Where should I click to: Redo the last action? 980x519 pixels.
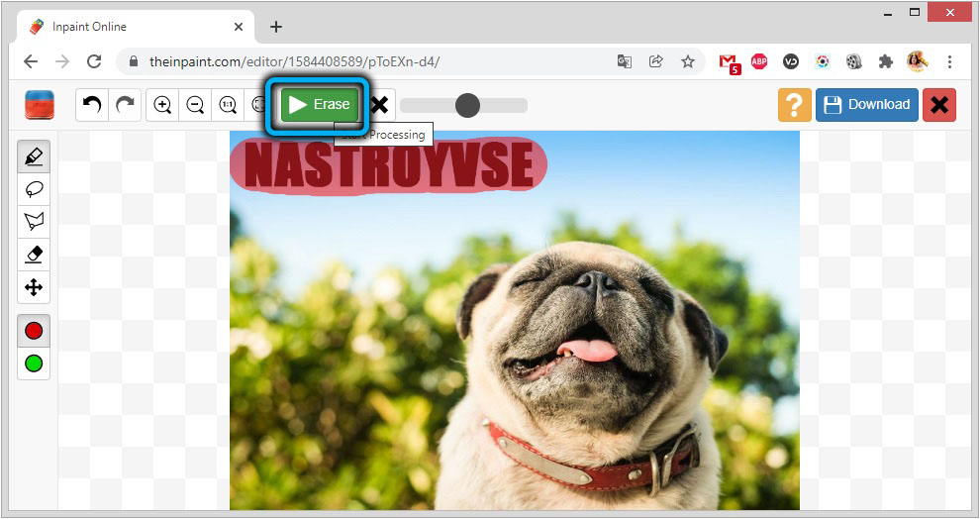click(125, 104)
